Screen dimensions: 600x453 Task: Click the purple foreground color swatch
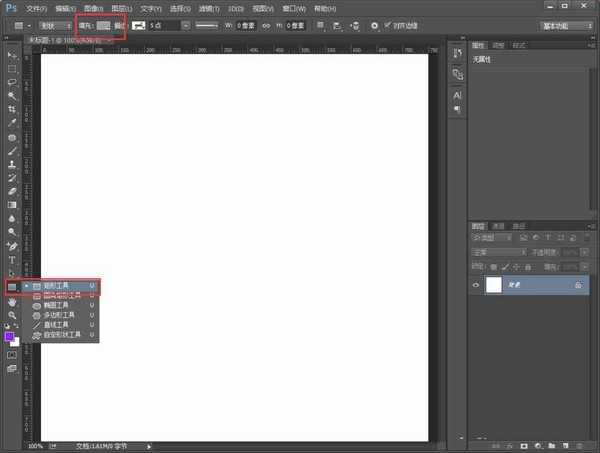click(10, 336)
